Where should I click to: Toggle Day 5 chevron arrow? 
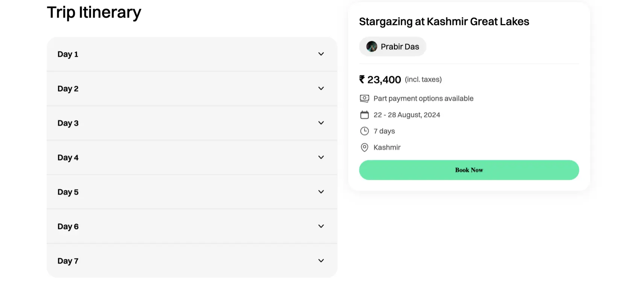321,192
